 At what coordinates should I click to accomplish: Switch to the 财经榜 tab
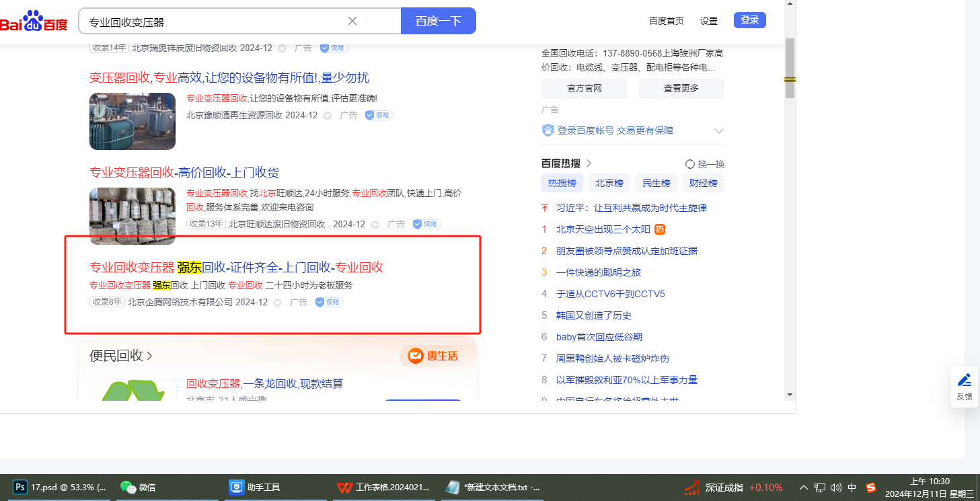[x=703, y=183]
